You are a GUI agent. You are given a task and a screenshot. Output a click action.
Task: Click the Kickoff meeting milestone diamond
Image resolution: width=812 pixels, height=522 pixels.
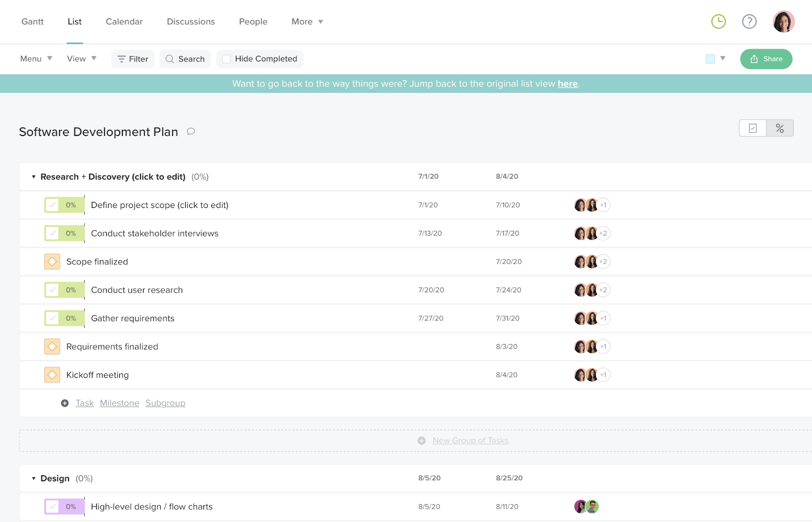click(52, 374)
